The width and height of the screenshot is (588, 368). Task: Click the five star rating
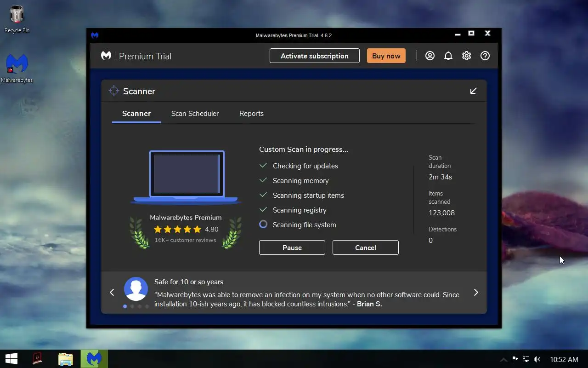(177, 229)
